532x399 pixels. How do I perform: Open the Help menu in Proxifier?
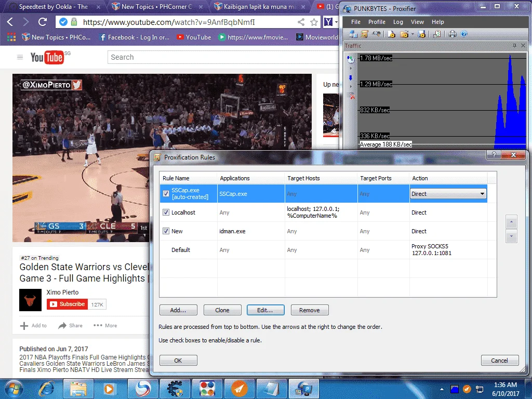click(437, 22)
